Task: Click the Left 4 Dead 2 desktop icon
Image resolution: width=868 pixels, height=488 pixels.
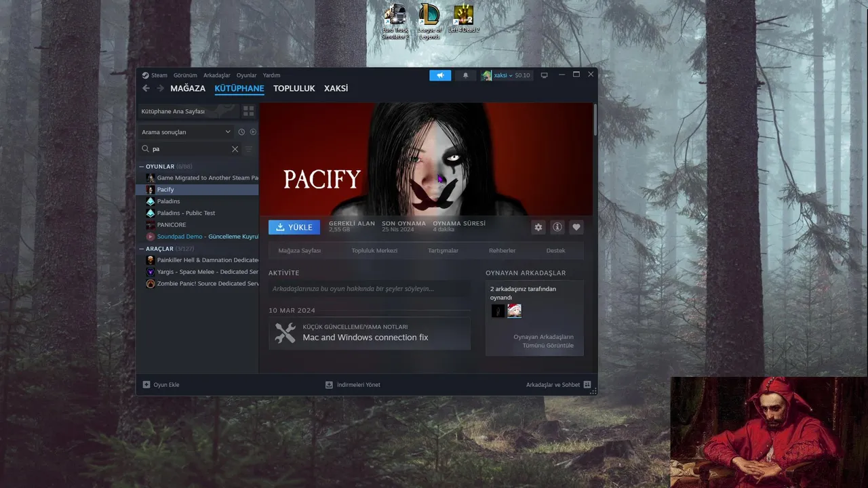Action: coord(463,14)
